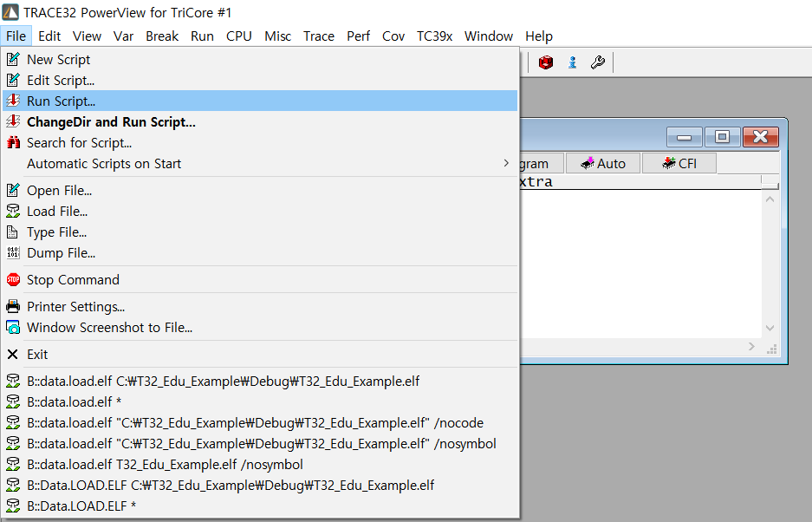Viewport: 812px width, 522px height.
Task: Expand the Automatic Scripts on Start submenu arrow
Action: pyautogui.click(x=506, y=163)
